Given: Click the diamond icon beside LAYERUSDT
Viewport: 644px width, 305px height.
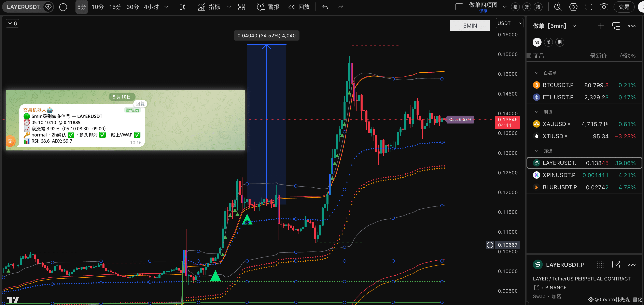Looking at the screenshot, I should pos(48,7).
